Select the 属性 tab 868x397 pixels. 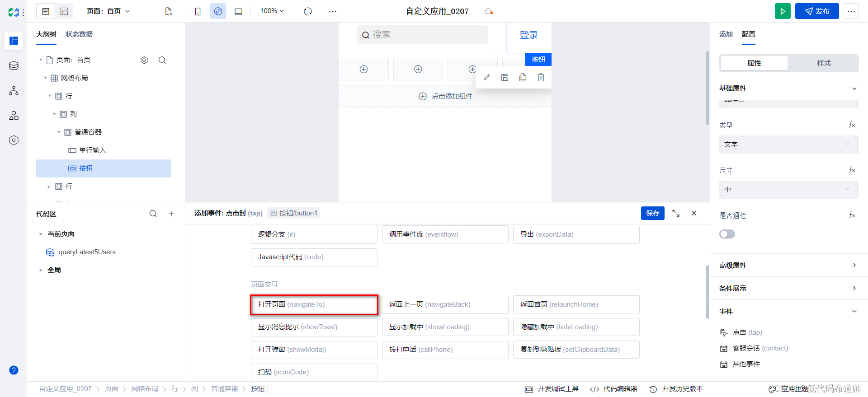754,63
